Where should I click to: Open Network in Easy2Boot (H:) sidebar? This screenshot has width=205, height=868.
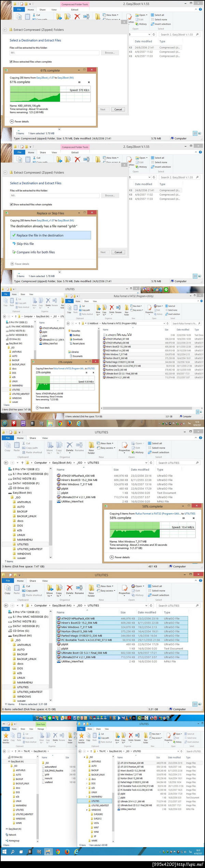[11, 834]
